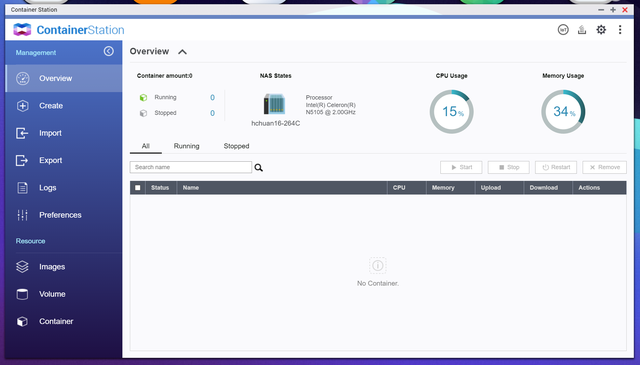Click the Memory Usage 34% gauge
Viewport: 640px width, 365px height.
pyautogui.click(x=563, y=111)
